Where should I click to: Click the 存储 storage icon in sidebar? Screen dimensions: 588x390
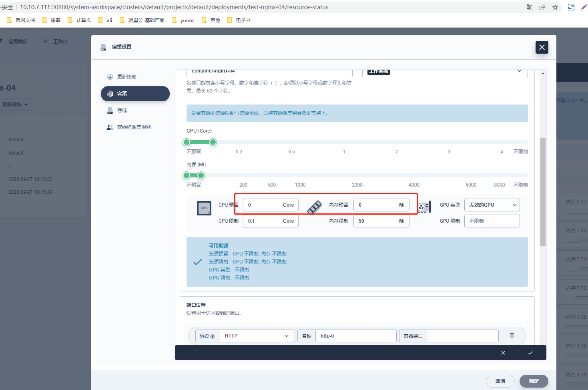[x=110, y=110]
